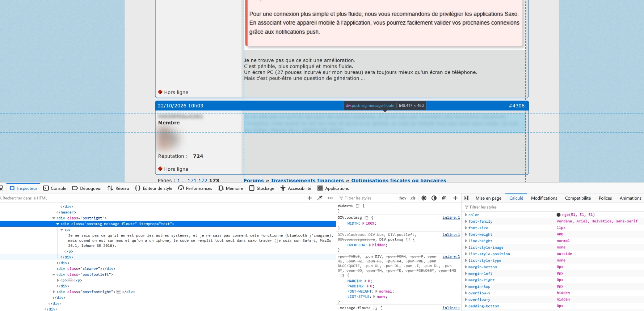Switch to the Débogueur tab

click(87, 188)
